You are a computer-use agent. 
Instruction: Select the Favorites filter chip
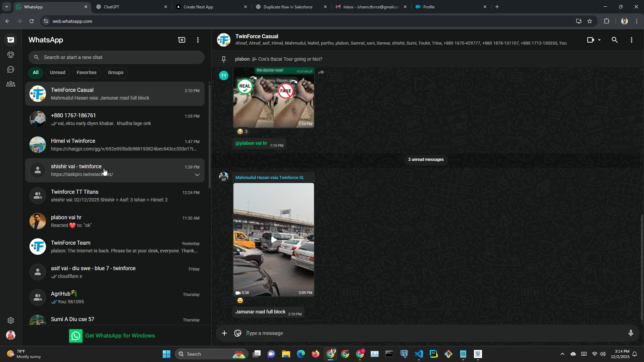[x=87, y=73]
